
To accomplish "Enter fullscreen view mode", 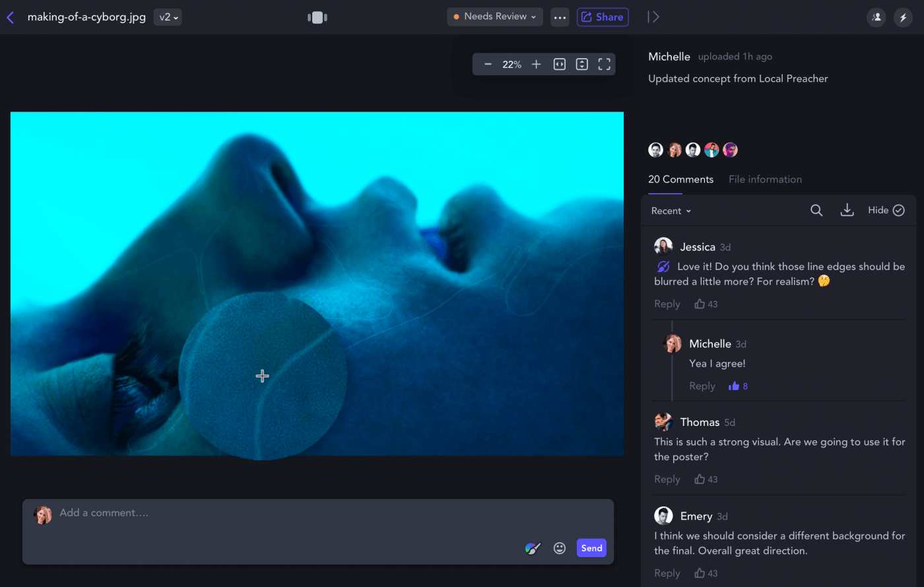I will coord(604,64).
